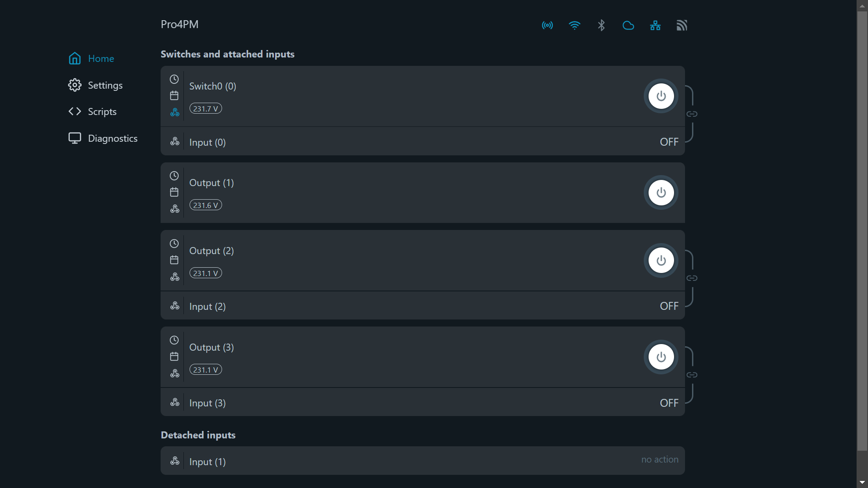Click the MQTT status icon at top right
The image size is (868, 488).
coord(681,25)
